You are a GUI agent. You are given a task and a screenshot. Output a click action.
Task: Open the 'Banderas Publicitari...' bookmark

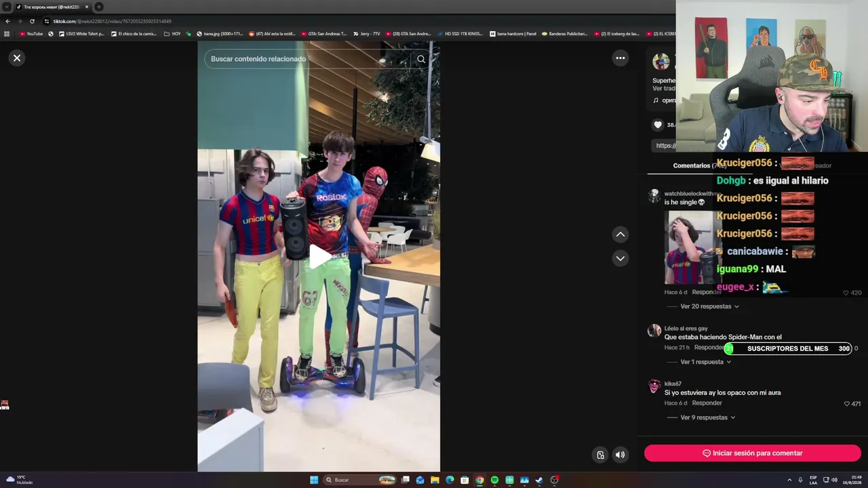pyautogui.click(x=564, y=33)
